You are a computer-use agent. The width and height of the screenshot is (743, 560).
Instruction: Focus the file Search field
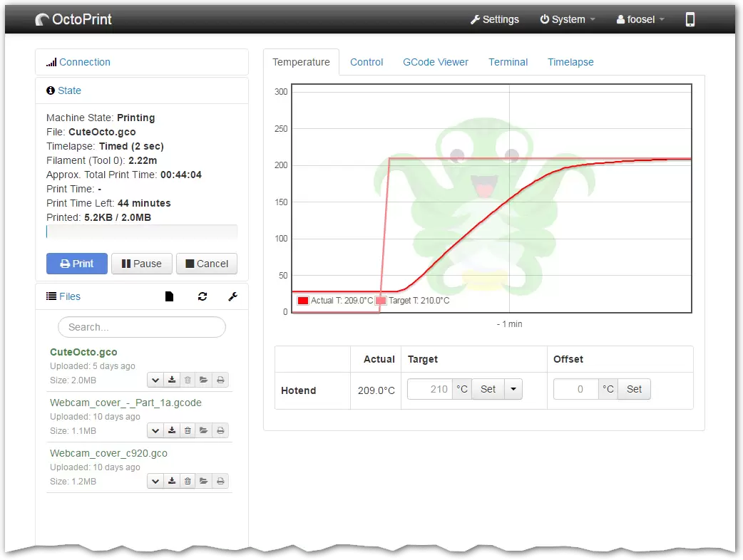142,327
